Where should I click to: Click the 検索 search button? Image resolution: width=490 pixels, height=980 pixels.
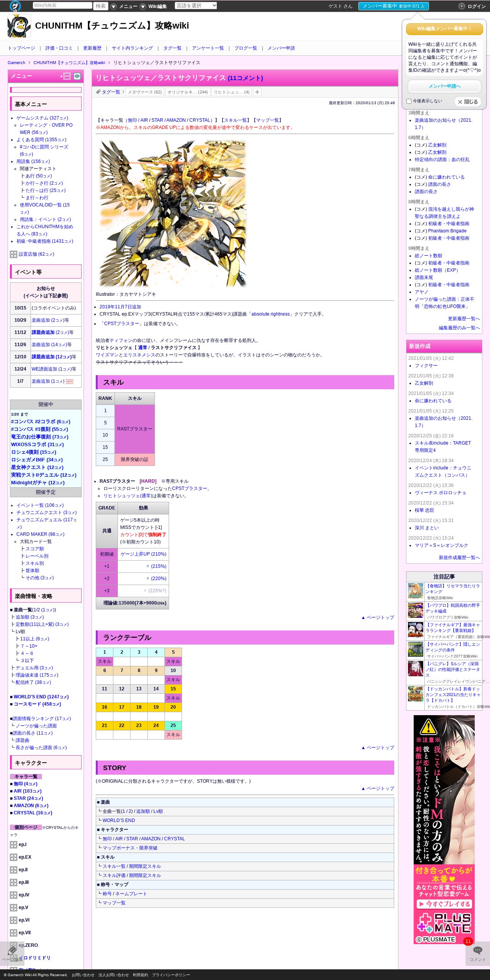(101, 6)
